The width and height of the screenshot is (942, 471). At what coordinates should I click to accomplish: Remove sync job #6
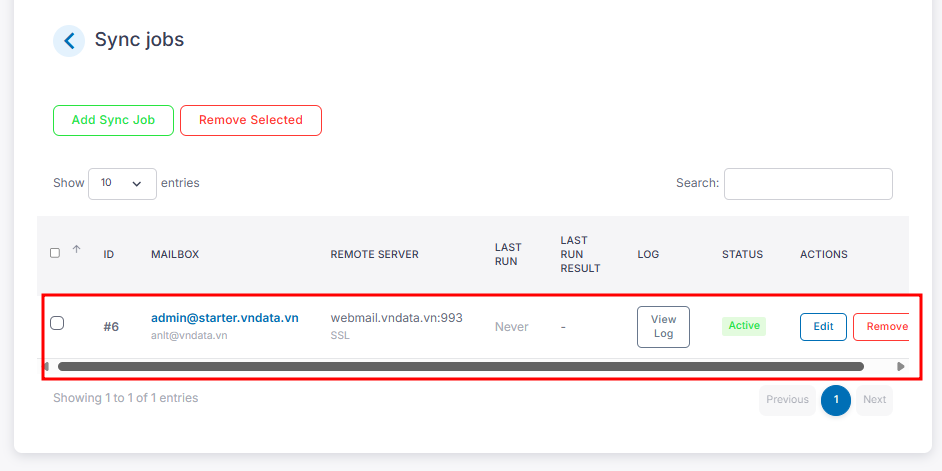(x=882, y=327)
